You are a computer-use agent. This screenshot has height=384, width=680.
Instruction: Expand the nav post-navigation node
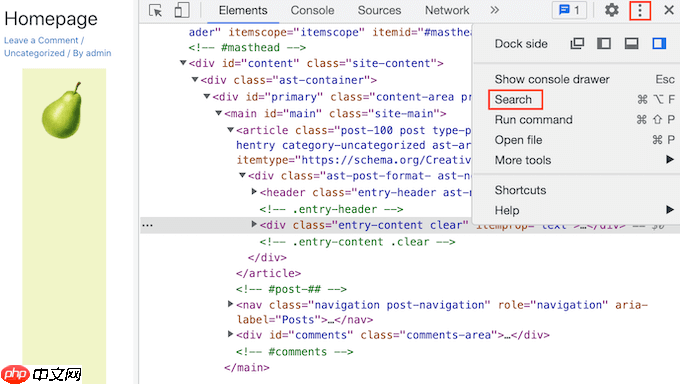click(x=230, y=304)
